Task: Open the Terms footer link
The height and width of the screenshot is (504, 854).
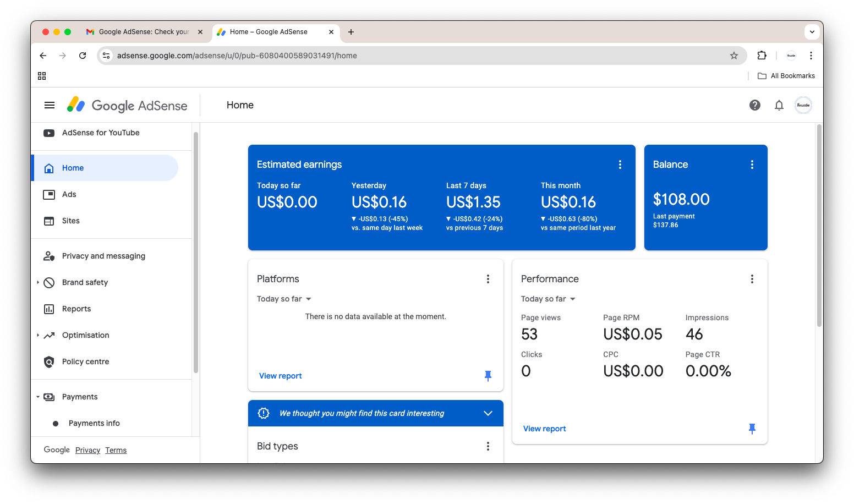Action: [116, 450]
